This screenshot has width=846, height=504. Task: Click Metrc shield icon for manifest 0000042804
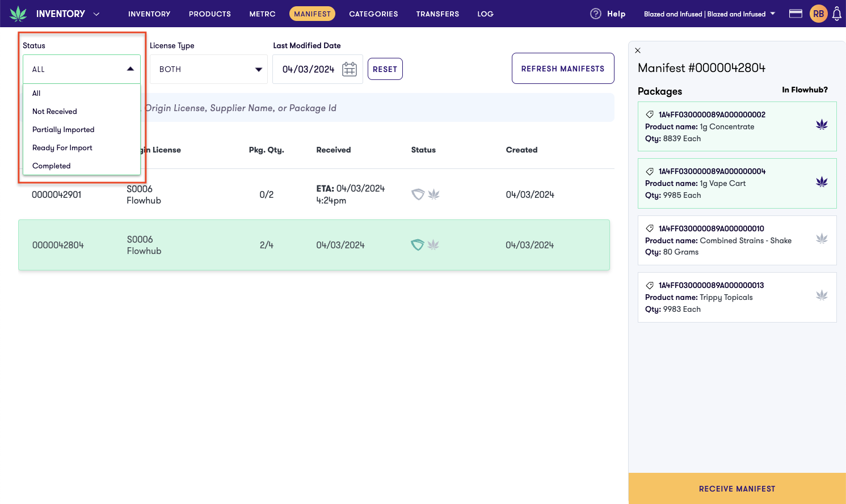pyautogui.click(x=418, y=245)
